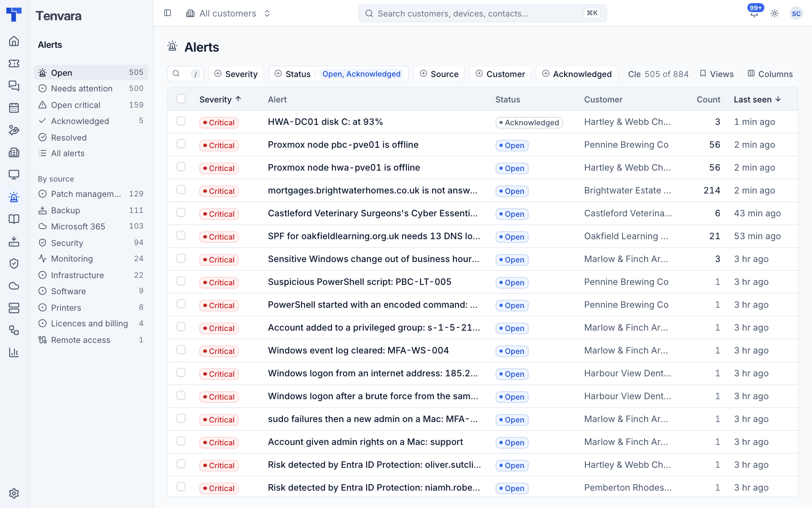Open settings gear in left rail
This screenshot has height=508, width=812.
[x=14, y=494]
